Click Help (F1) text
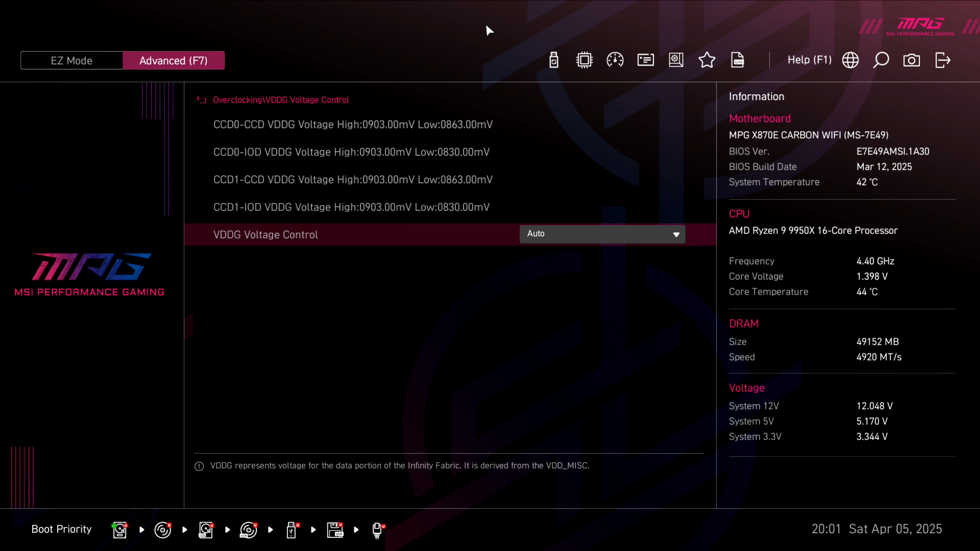This screenshot has width=980, height=551. (x=810, y=60)
